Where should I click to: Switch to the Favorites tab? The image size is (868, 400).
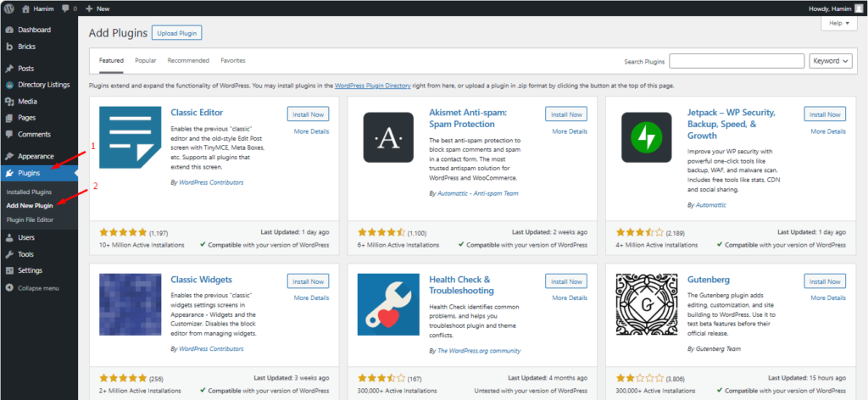[x=232, y=61]
